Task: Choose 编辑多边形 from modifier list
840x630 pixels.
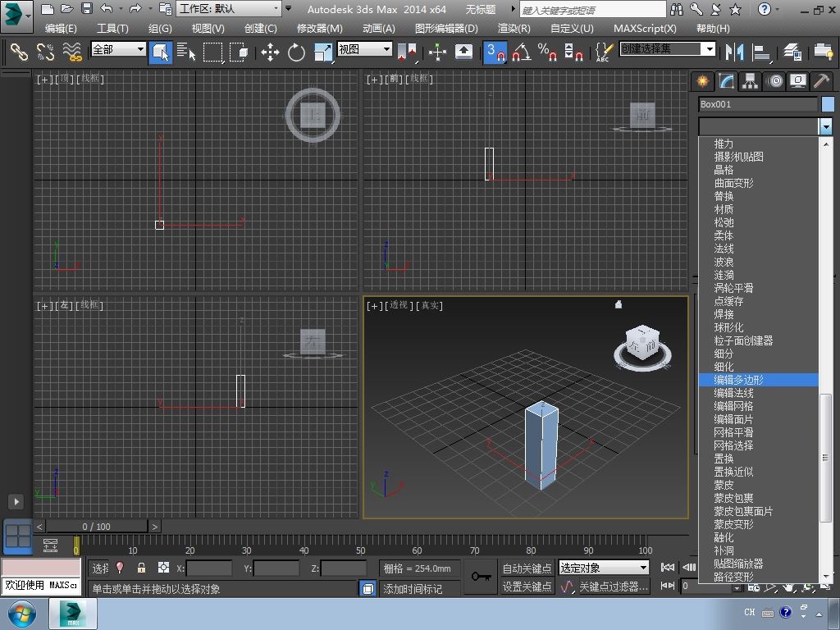Action: point(738,380)
